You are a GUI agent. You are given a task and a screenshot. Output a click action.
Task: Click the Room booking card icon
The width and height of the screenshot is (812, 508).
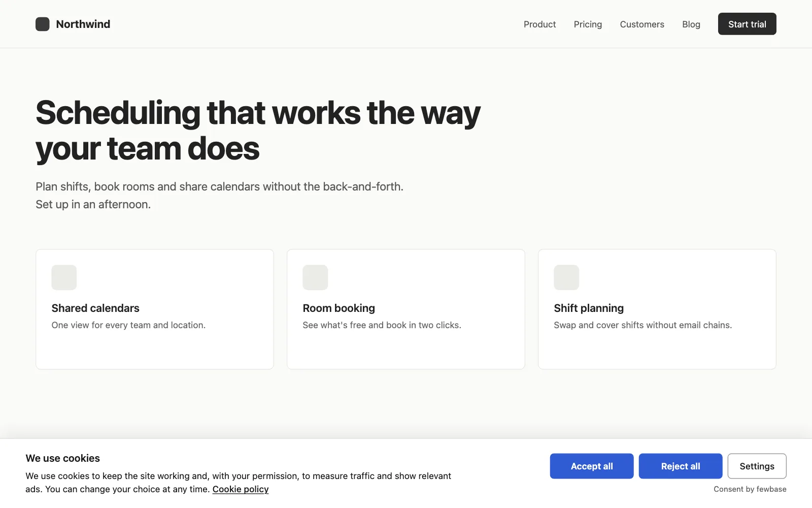click(x=315, y=277)
